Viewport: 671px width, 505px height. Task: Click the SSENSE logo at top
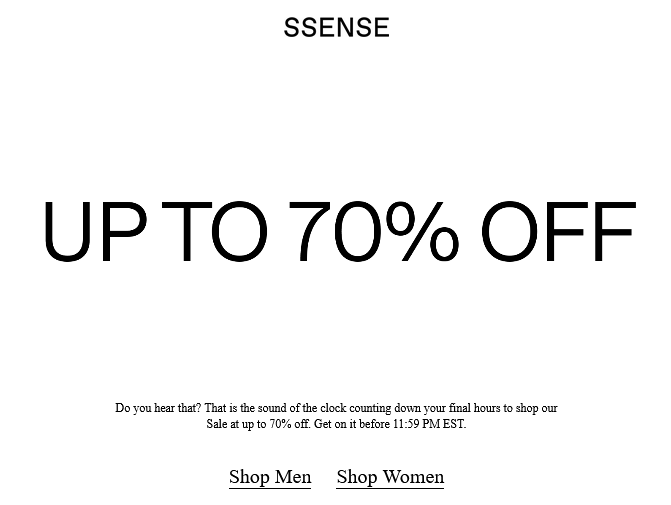(336, 27)
